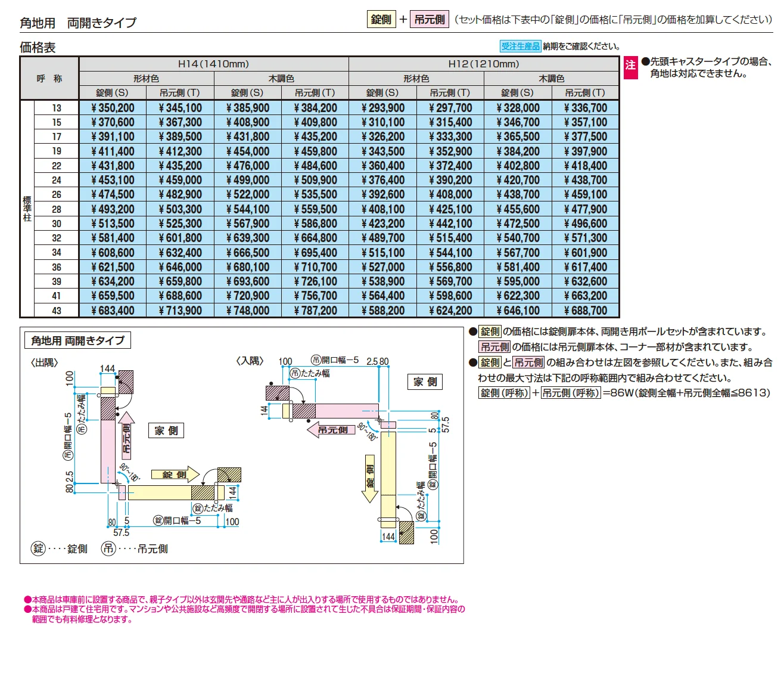The width and height of the screenshot is (784, 682).
Task: Click the red 注 caution badge
Action: tap(630, 66)
